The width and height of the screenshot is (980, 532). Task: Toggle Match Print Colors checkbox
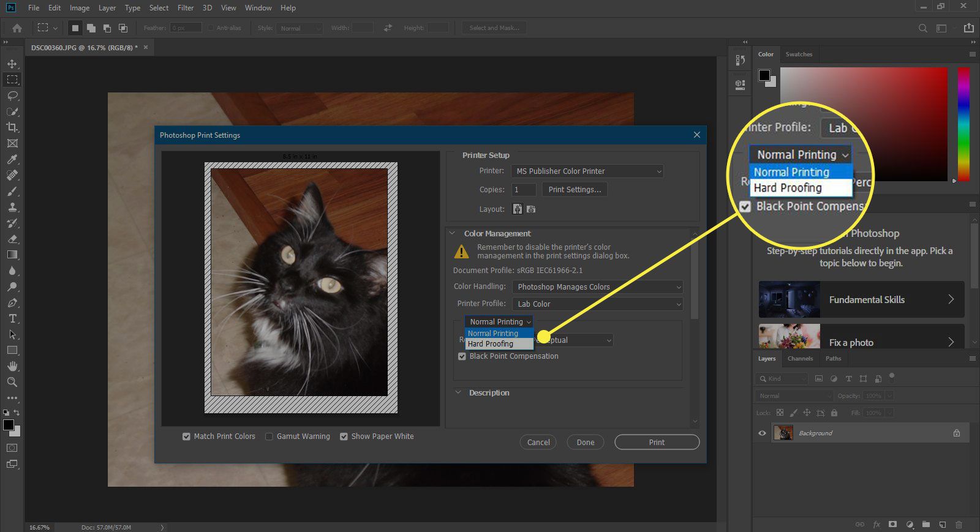pos(186,436)
